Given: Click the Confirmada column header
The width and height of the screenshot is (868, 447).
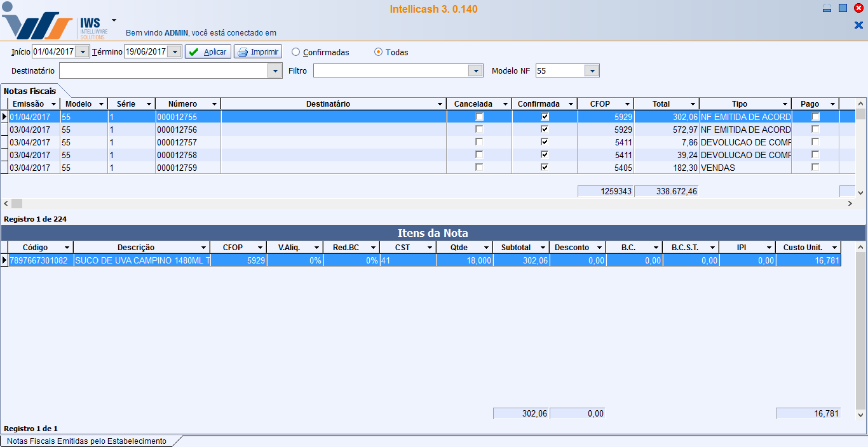Looking at the screenshot, I should [x=545, y=104].
